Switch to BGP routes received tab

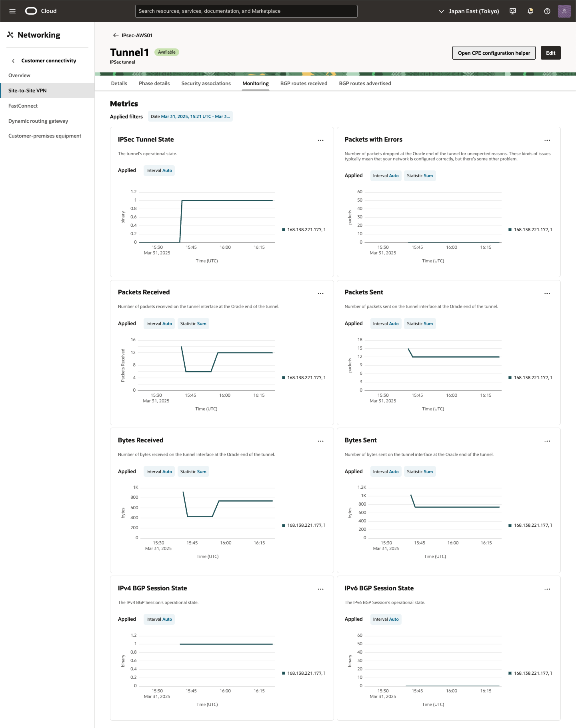click(x=304, y=83)
